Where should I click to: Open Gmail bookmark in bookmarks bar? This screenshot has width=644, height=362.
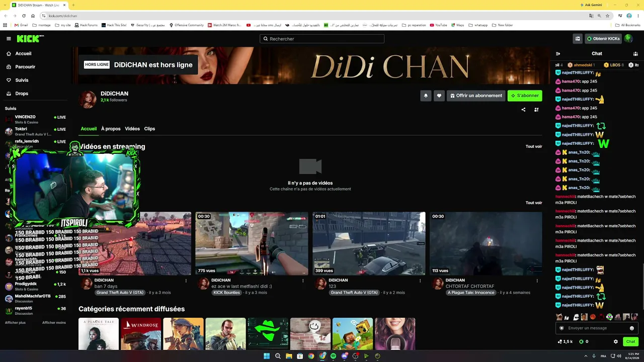pos(21,25)
